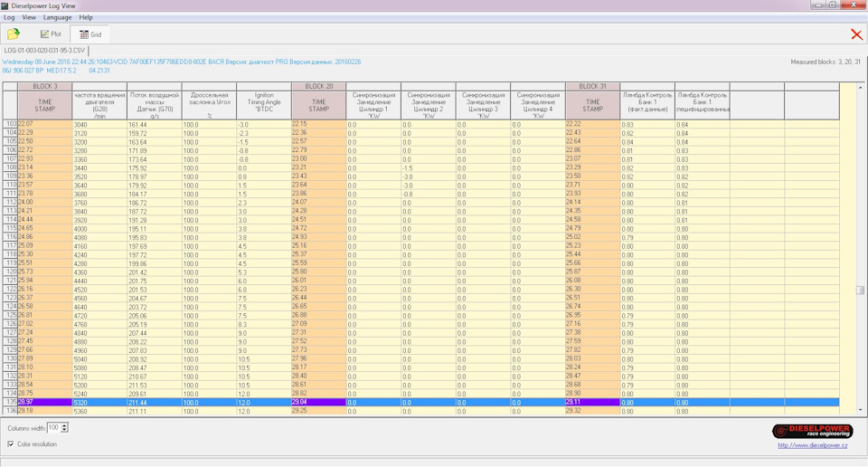Open the Help menu
868x467 pixels.
(x=86, y=17)
